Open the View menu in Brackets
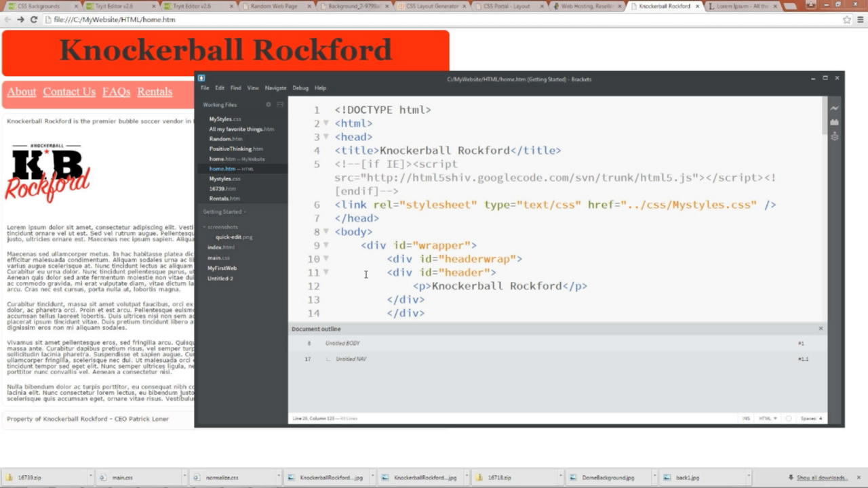The height and width of the screenshot is (488, 868). point(253,88)
